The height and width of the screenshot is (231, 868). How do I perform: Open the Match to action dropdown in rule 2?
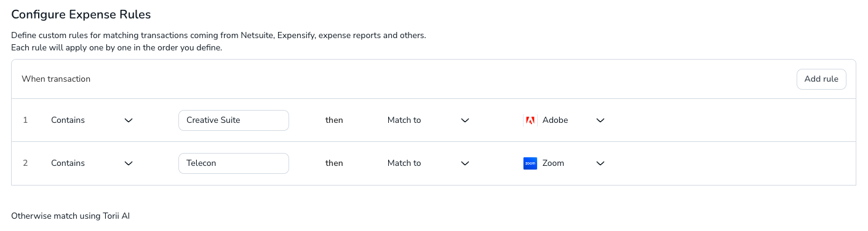coord(429,163)
